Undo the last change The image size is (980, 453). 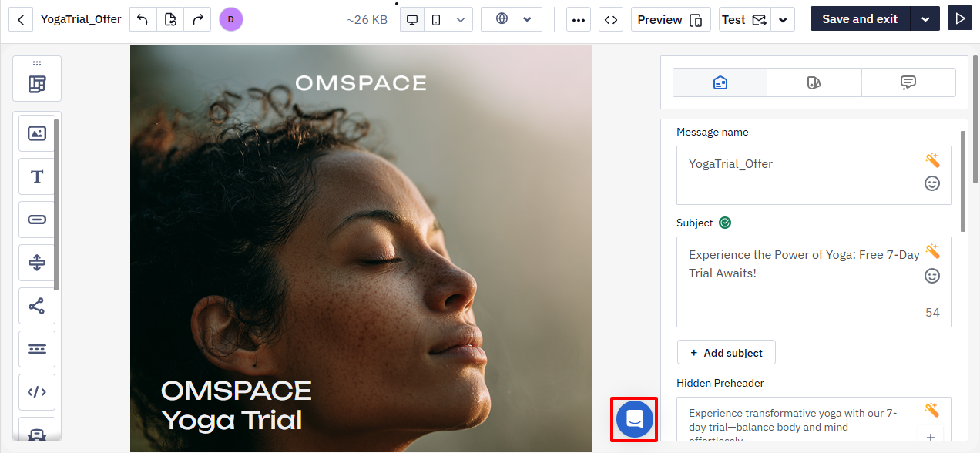pyautogui.click(x=143, y=19)
